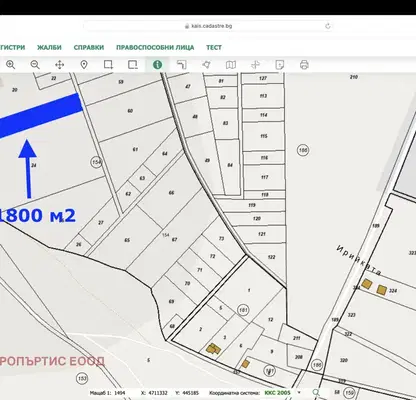416x400 pixels.
Task: Open the ЖАЛБИ menu
Action: coord(49,47)
